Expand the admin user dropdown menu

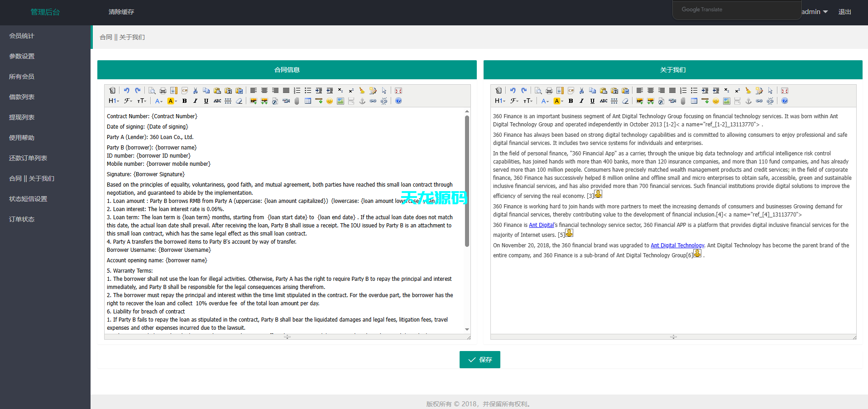(814, 12)
